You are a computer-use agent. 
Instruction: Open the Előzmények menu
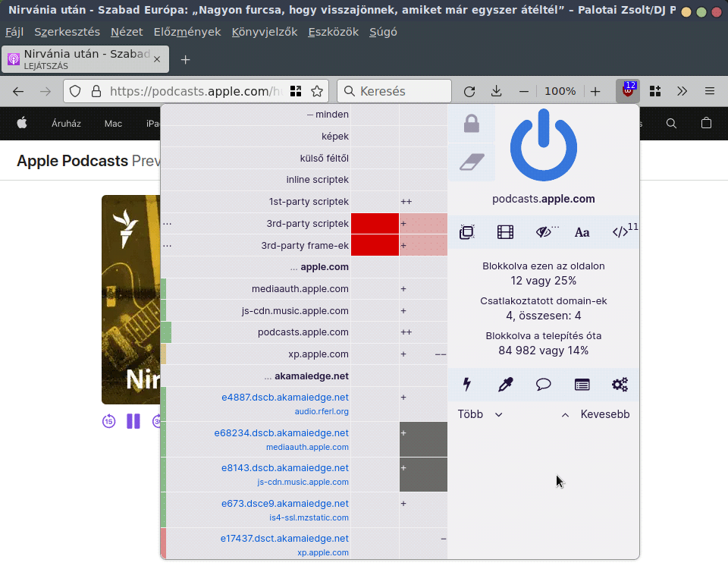pos(187,32)
